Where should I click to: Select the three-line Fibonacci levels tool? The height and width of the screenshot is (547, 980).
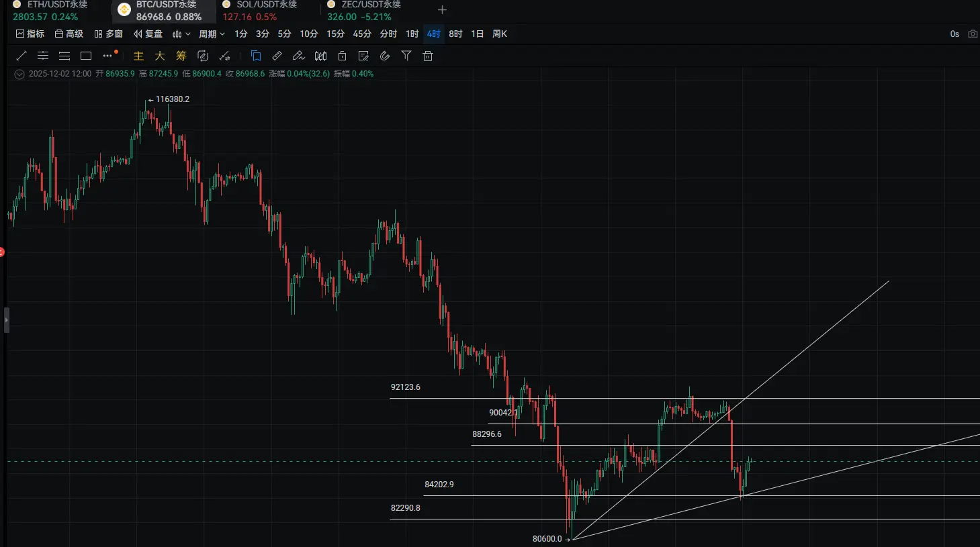tap(64, 56)
